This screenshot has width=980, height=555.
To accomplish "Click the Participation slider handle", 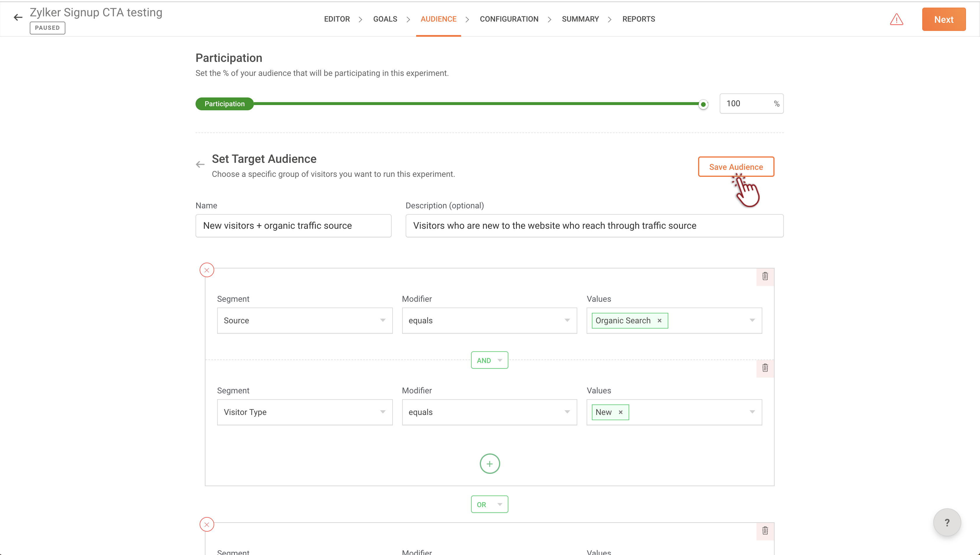I will (703, 104).
